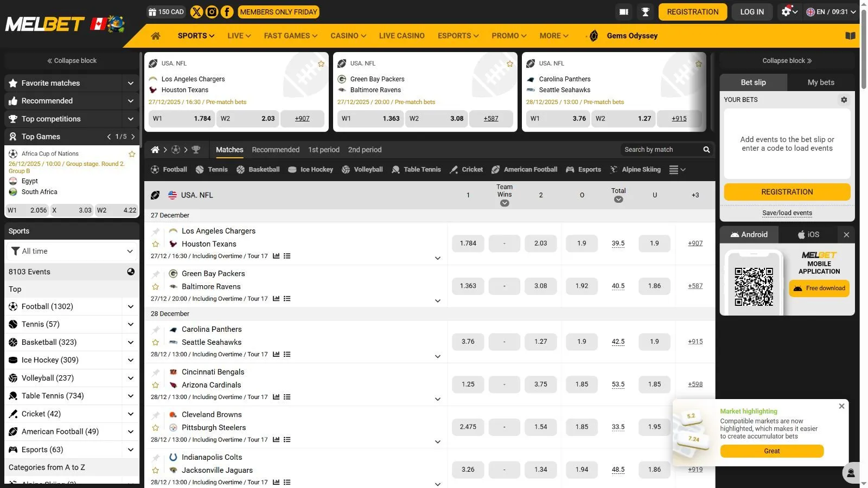Viewport: 868px width, 488px height.
Task: Click the Search by match input field
Action: coord(662,150)
